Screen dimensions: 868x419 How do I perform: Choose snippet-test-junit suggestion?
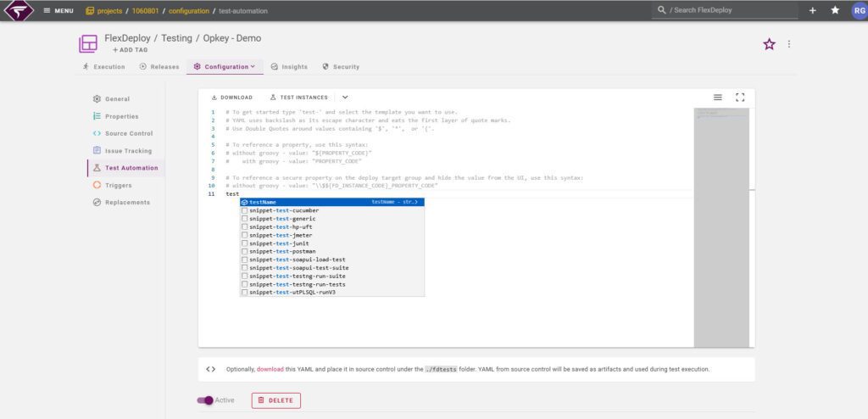pos(332,243)
